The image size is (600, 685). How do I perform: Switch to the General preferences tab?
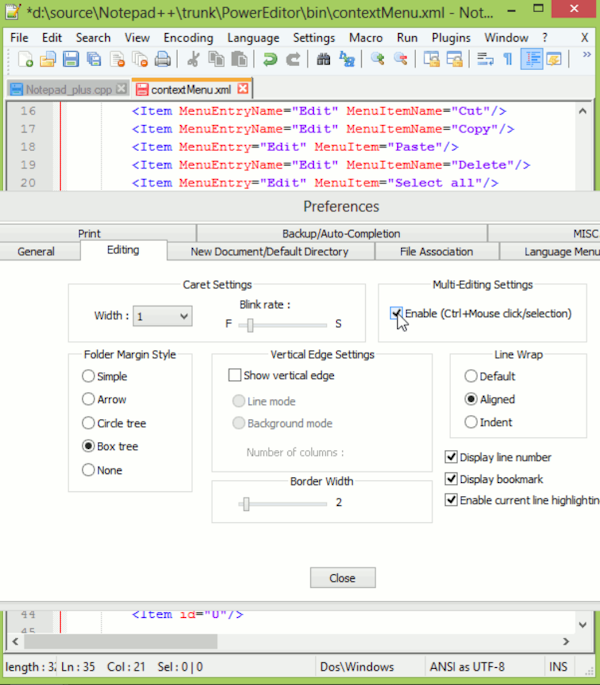point(36,252)
